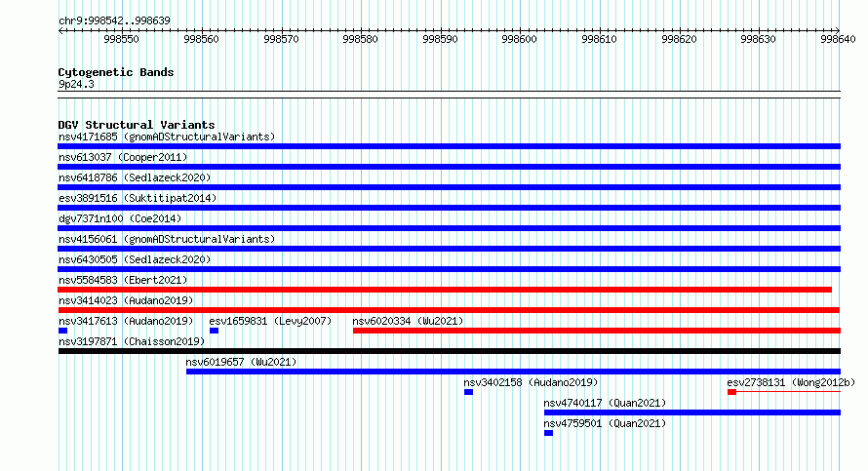Select the nsv4156061 blue feature bar
Image resolution: width=868 pixels, height=471 pixels.
tap(449, 249)
